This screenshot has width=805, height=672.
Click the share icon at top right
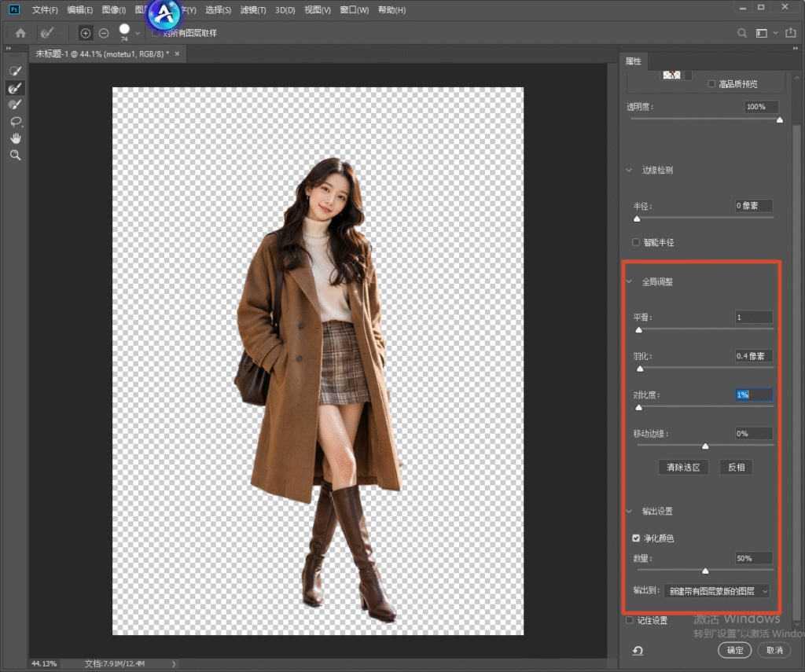click(x=791, y=33)
